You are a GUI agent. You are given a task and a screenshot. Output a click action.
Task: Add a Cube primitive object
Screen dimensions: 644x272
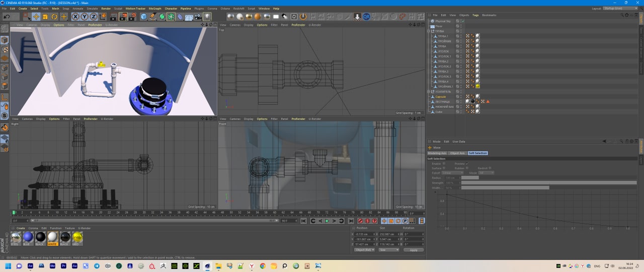[x=144, y=17]
